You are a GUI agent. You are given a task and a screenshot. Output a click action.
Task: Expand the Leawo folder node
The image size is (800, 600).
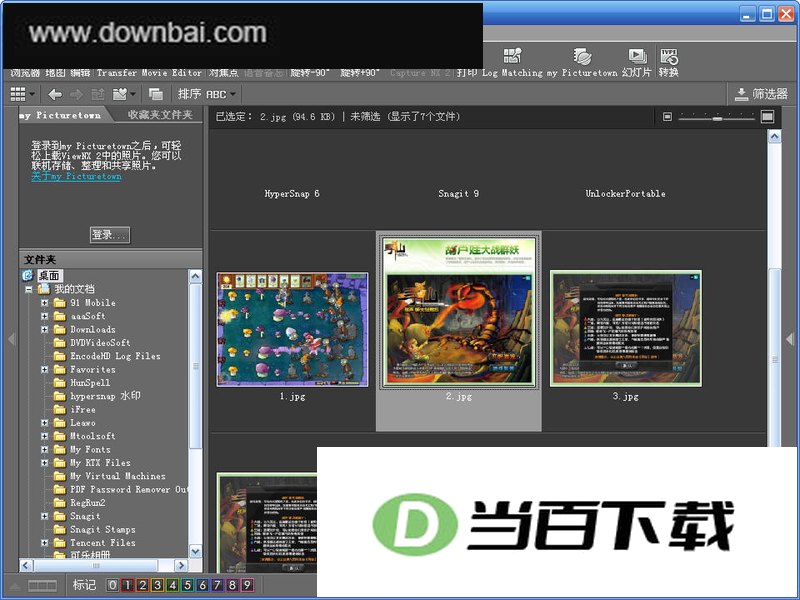[45, 422]
